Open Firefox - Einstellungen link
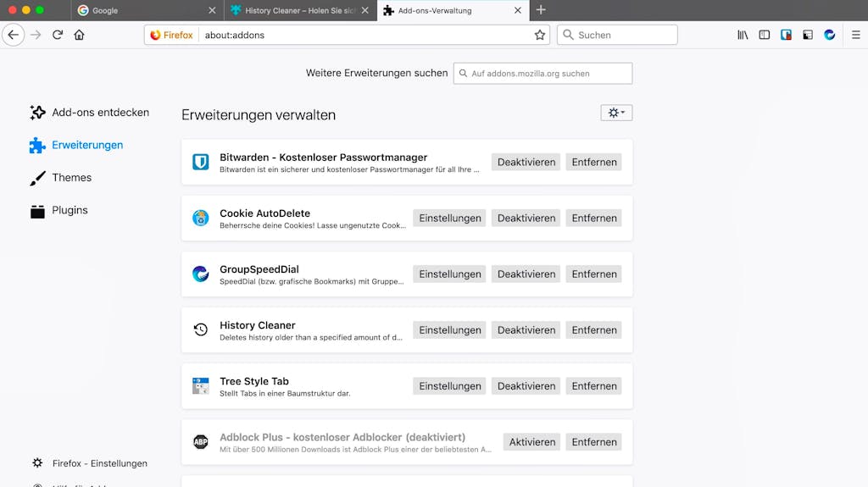Viewport: 868px width, 487px height. pyautogui.click(x=90, y=463)
